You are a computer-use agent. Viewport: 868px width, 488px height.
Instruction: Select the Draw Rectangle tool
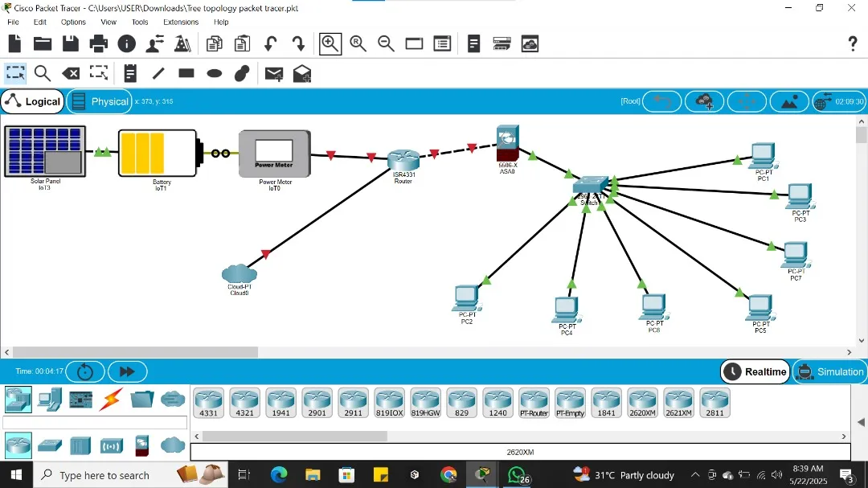pos(186,72)
